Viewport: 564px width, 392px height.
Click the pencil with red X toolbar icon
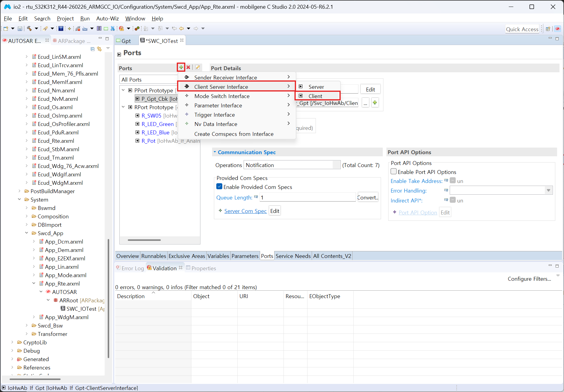78,28
